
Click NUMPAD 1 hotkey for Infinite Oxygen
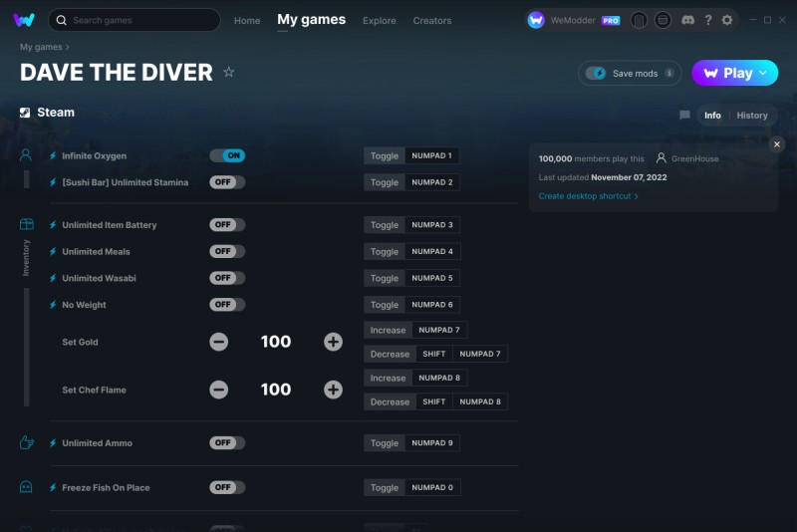point(431,155)
